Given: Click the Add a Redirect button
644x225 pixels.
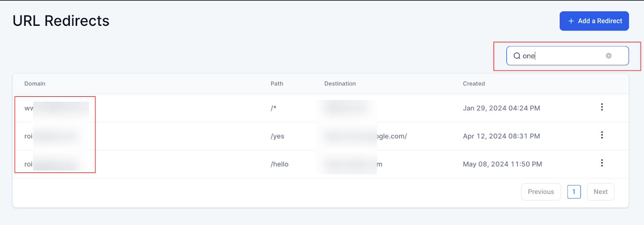Looking at the screenshot, I should tap(594, 21).
